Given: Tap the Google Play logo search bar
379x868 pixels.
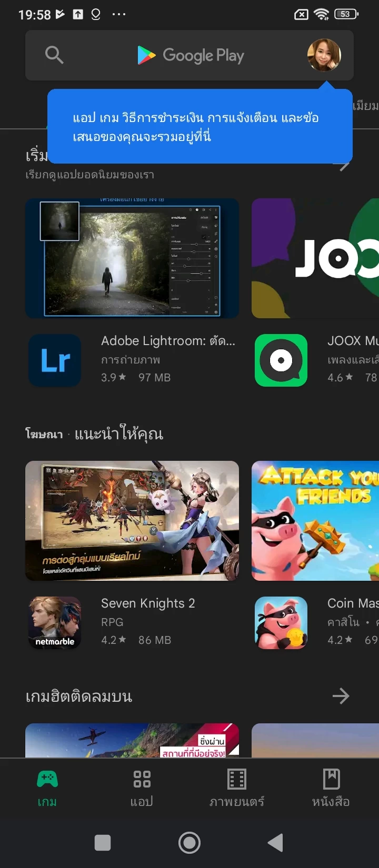Looking at the screenshot, I should [189, 55].
